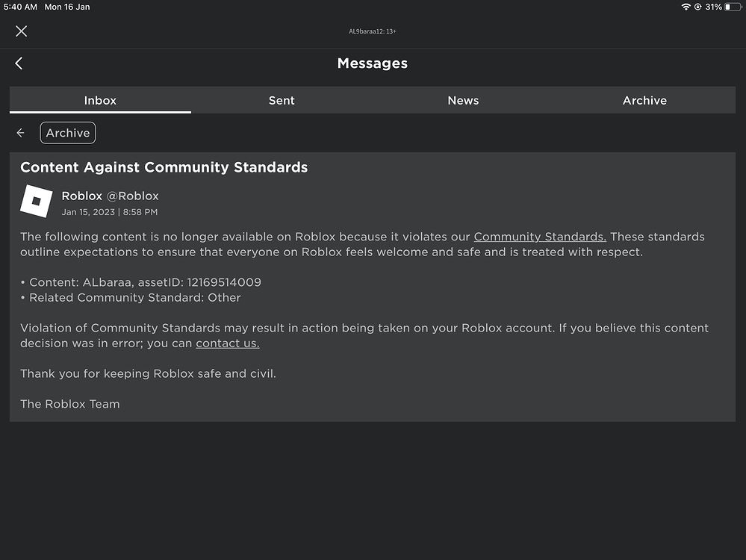The image size is (746, 560).
Task: Click the Content: ALbaraa assetID line
Action: (141, 282)
